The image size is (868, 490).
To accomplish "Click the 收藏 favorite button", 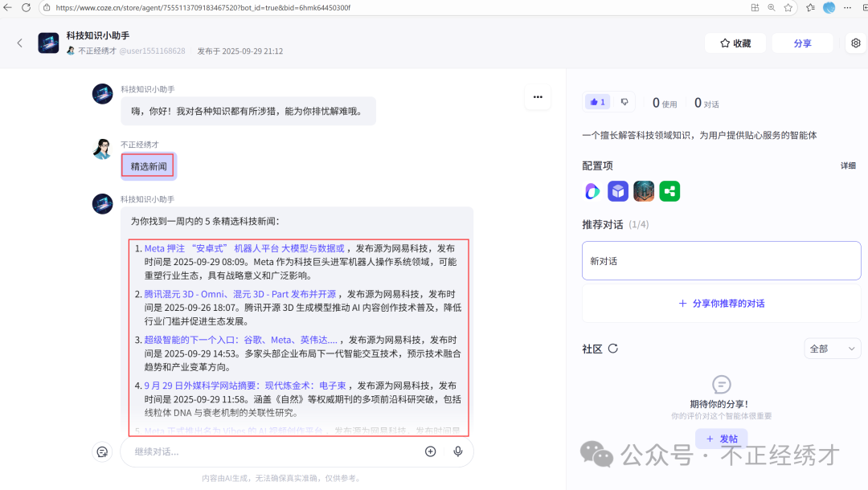I will click(735, 43).
